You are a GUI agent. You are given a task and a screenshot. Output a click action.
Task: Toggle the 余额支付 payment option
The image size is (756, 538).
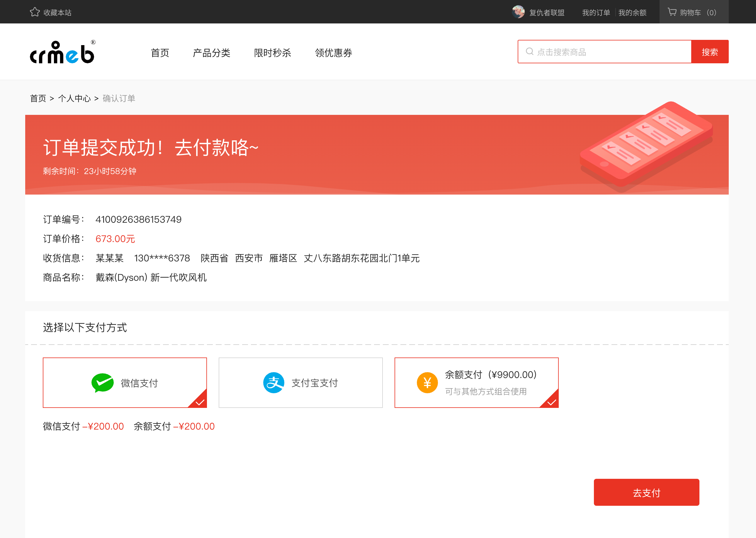pos(477,383)
